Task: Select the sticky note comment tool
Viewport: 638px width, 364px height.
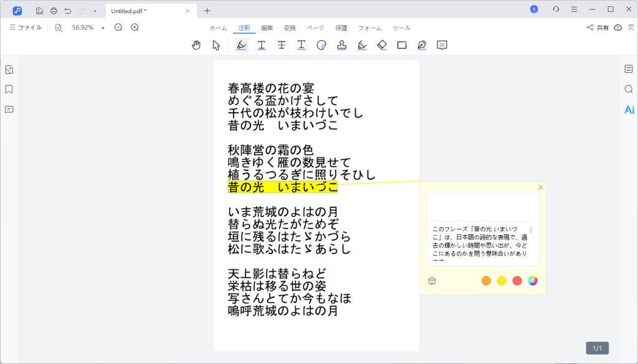Action: point(442,45)
